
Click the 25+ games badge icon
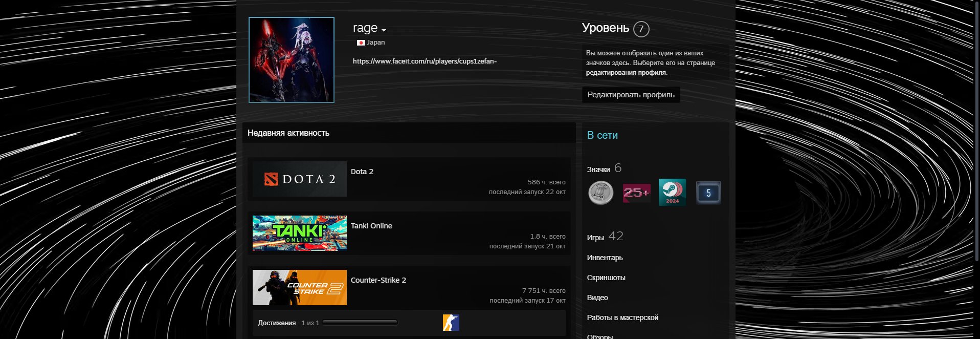pyautogui.click(x=636, y=193)
